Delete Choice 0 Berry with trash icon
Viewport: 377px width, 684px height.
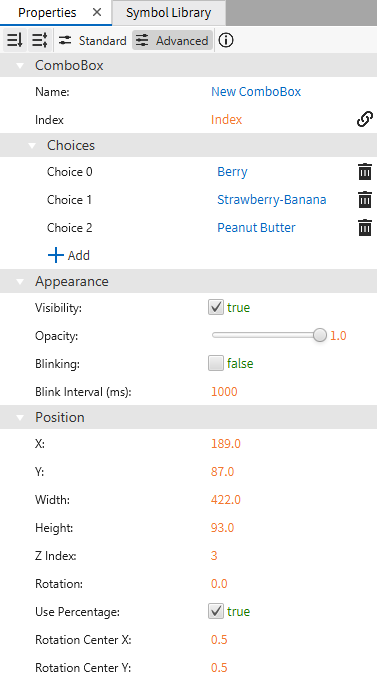365,172
